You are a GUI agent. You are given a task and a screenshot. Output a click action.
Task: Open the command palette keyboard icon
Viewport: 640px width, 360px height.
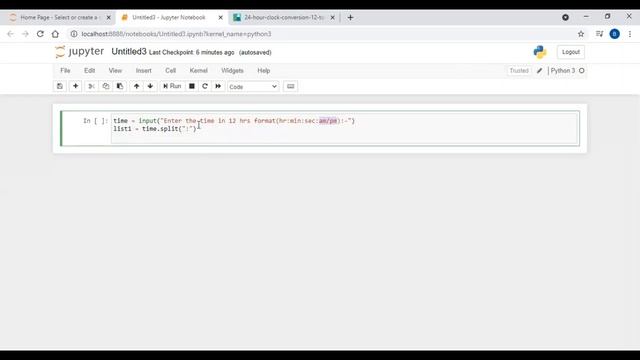[x=291, y=86]
